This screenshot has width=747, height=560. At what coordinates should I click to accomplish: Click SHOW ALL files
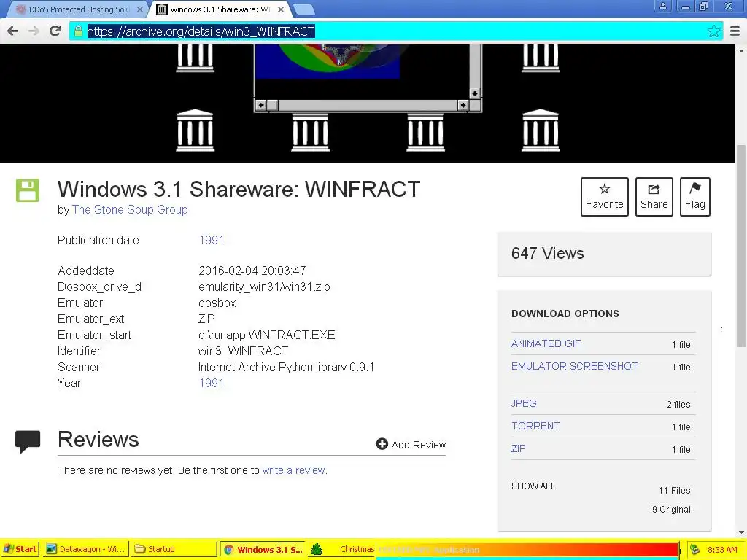click(x=533, y=486)
